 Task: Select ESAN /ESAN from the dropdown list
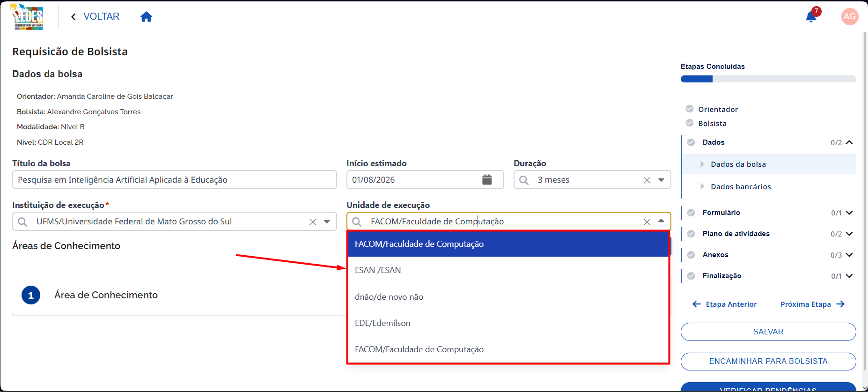pos(508,270)
